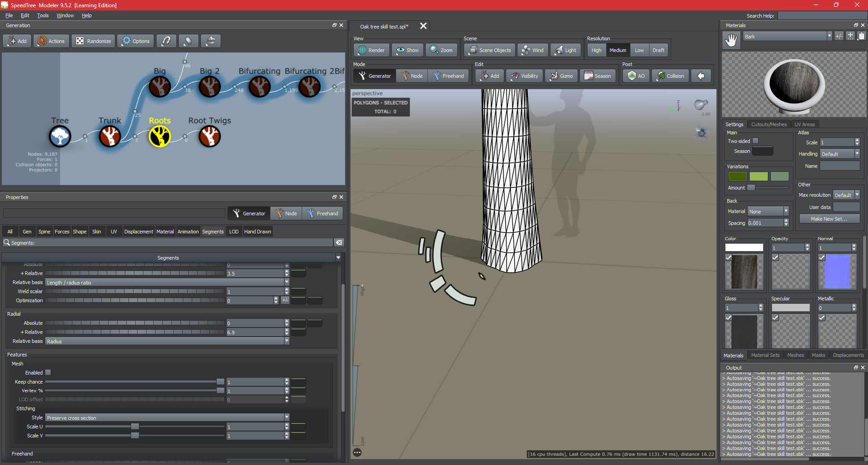
Task: Click the white Color swatch
Action: [x=744, y=247]
